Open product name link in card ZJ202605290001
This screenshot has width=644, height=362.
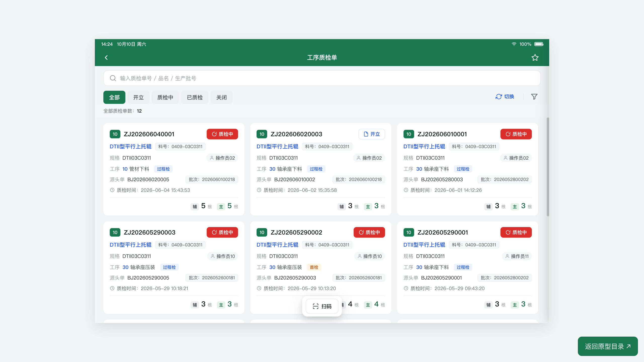424,245
